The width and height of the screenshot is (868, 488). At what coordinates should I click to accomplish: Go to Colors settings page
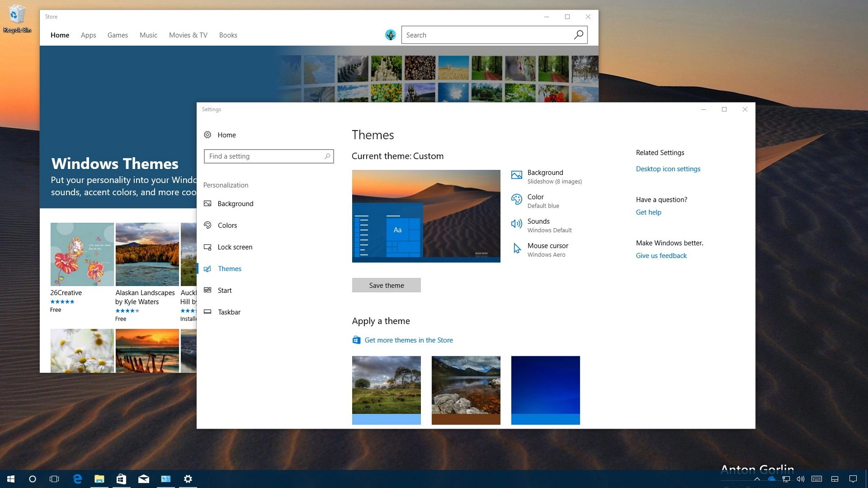click(x=227, y=225)
